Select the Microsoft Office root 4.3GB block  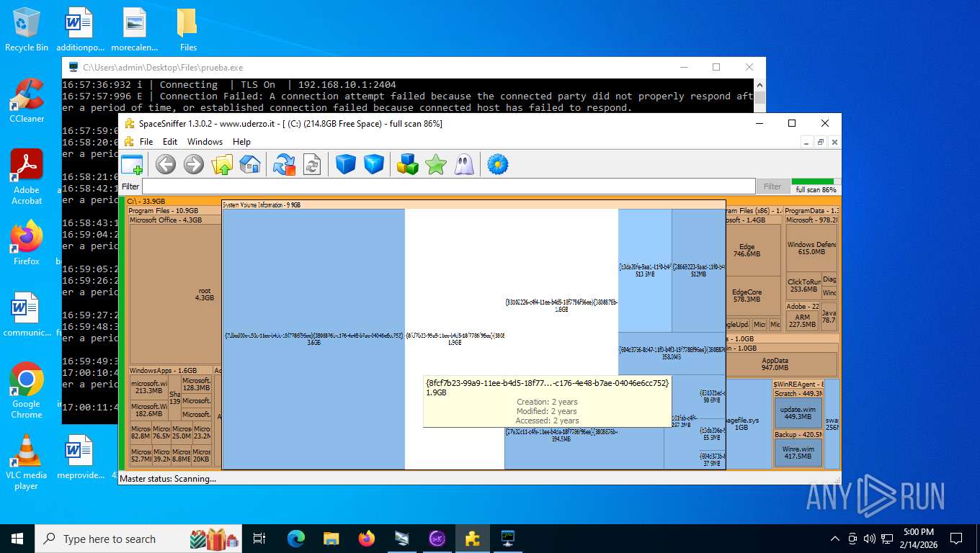click(x=175, y=294)
